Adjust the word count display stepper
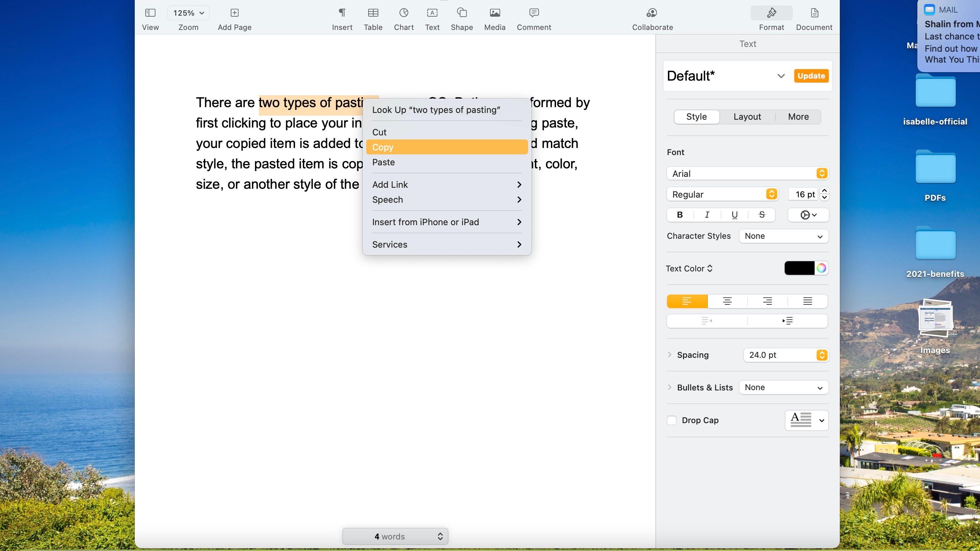Viewport: 980px width, 551px height. coord(440,536)
